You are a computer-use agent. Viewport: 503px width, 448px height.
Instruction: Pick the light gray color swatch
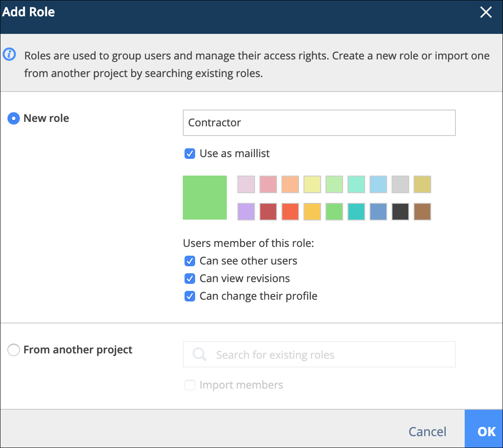[x=400, y=184]
